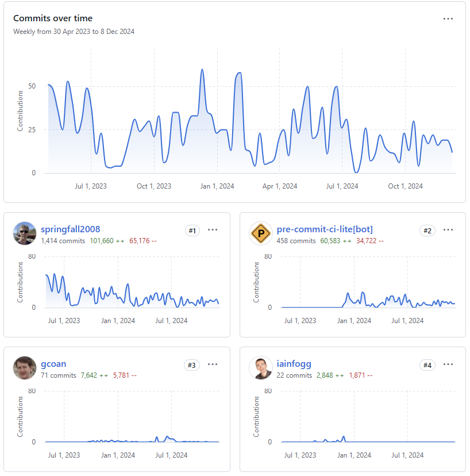470x476 pixels.
Task: Click the #4 rank badge
Action: tap(427, 365)
